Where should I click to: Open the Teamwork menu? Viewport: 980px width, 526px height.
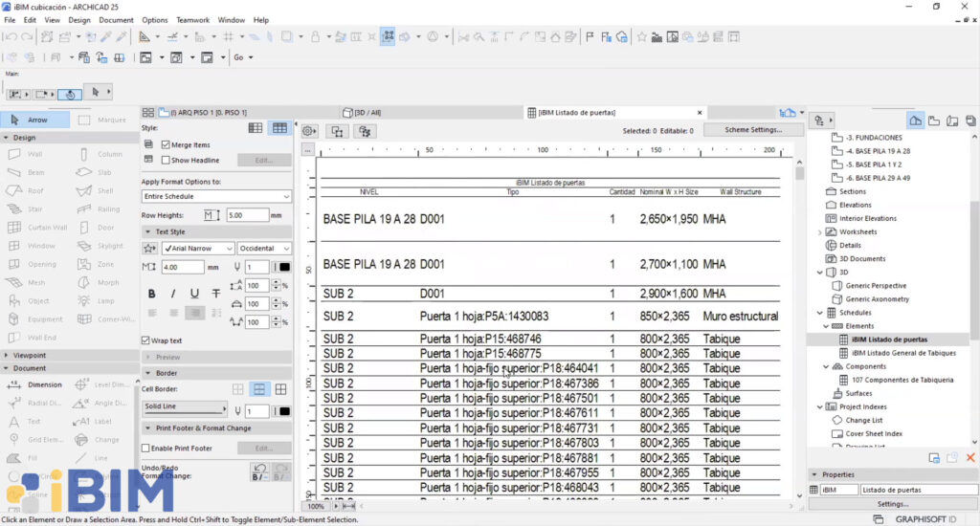pos(192,20)
